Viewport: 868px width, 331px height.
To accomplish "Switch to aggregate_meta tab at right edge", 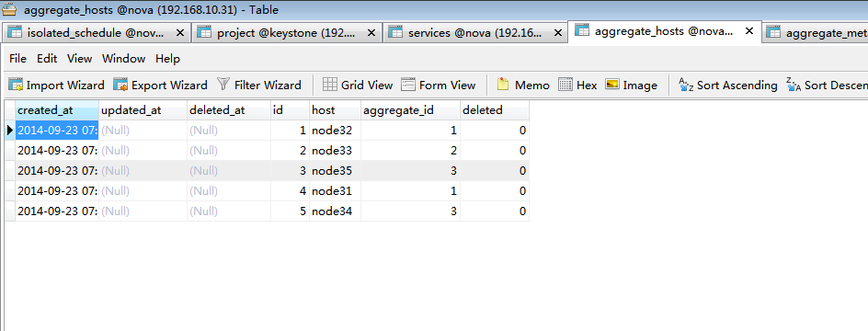I will click(816, 33).
